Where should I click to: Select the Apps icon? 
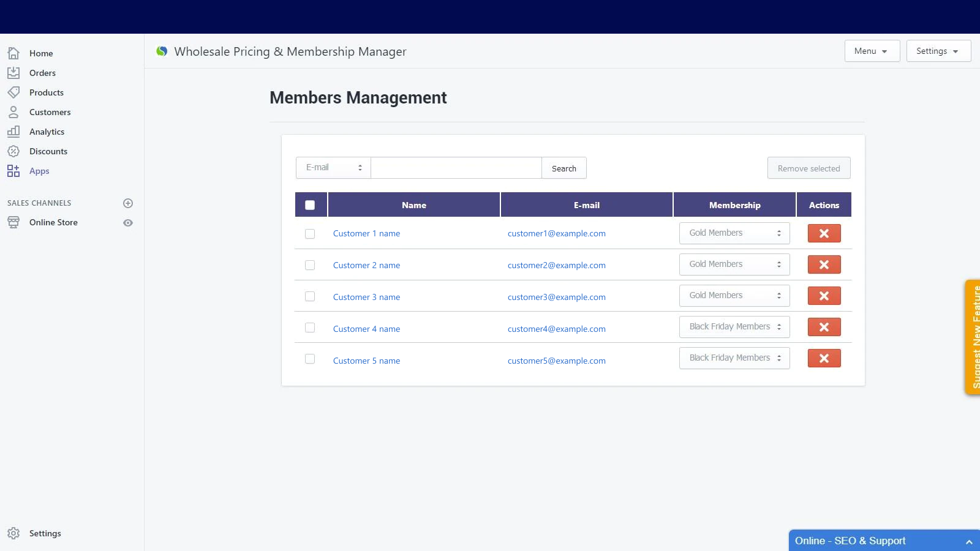click(13, 171)
